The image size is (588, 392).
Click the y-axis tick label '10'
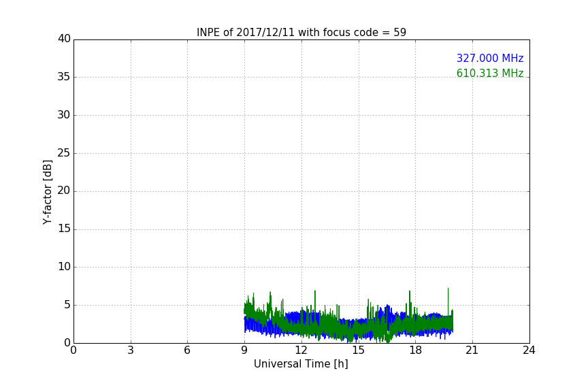(x=64, y=267)
